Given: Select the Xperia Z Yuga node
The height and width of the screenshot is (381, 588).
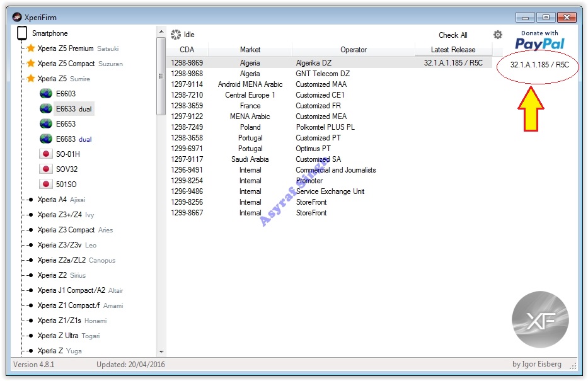Looking at the screenshot, I should point(60,351).
